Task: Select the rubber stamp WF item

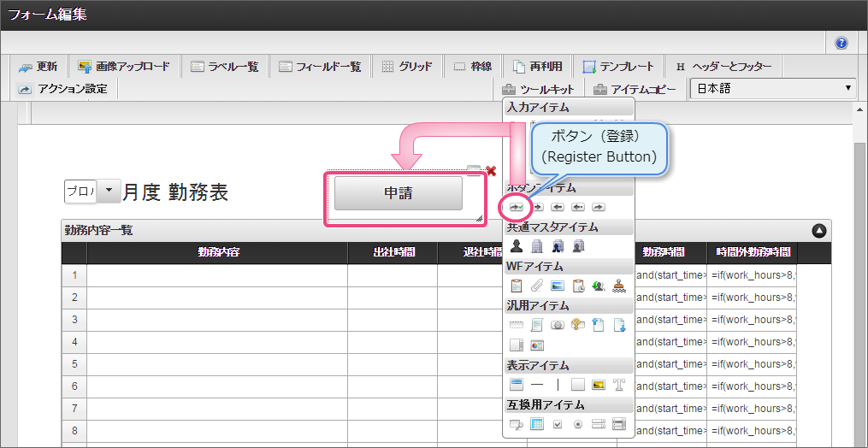Action: coord(619,286)
